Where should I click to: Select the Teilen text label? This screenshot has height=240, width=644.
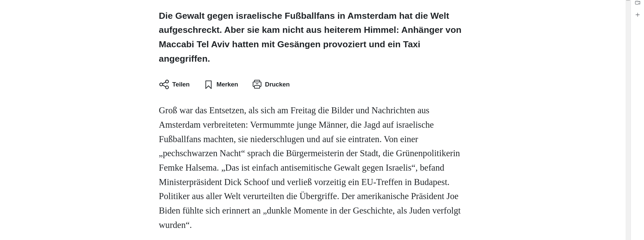pos(181,84)
